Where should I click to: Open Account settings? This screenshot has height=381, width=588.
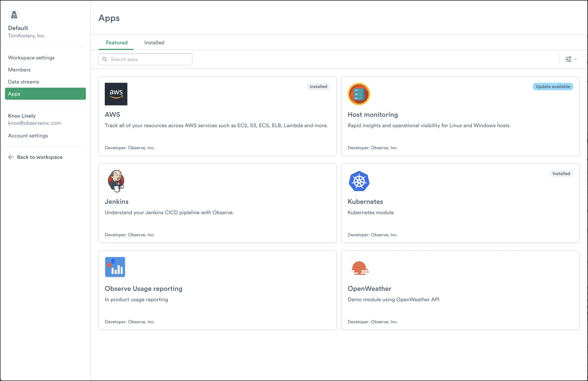tap(28, 136)
